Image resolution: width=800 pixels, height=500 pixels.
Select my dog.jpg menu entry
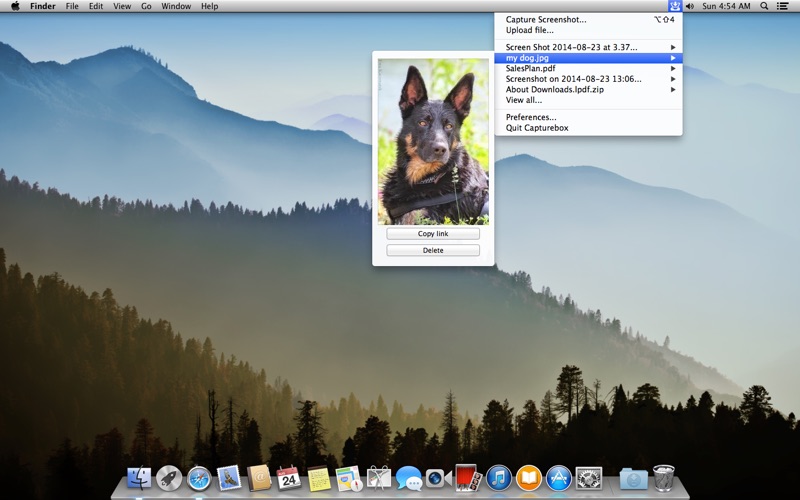click(x=588, y=58)
